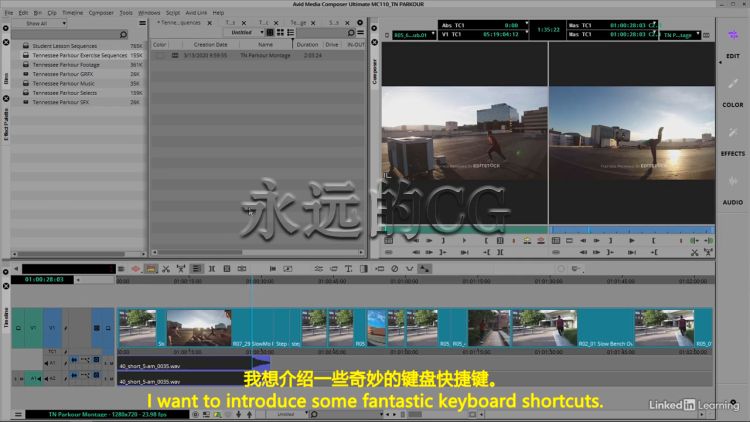Click the project bins search icon
750x422 pixels.
[123, 34]
